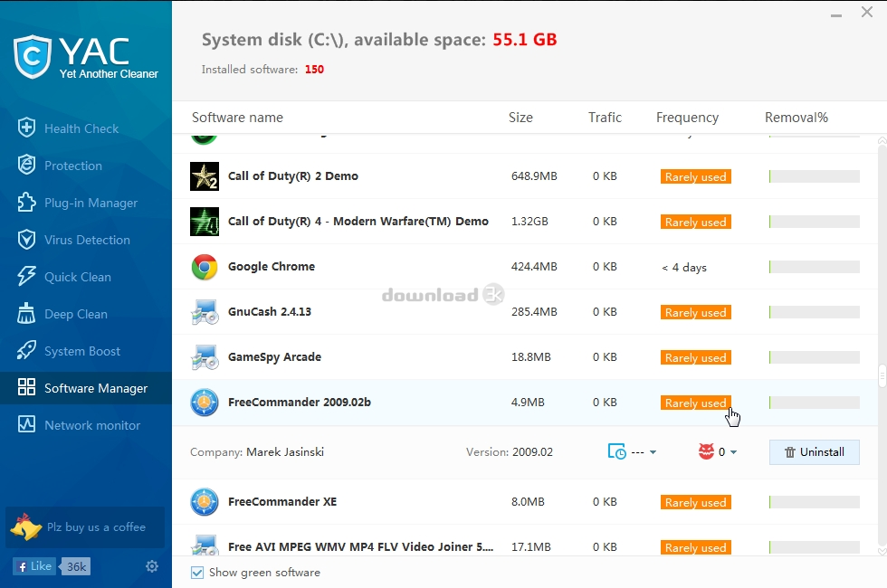
Task: Uninstall FreeCommander 2009.02b
Action: [x=814, y=452]
